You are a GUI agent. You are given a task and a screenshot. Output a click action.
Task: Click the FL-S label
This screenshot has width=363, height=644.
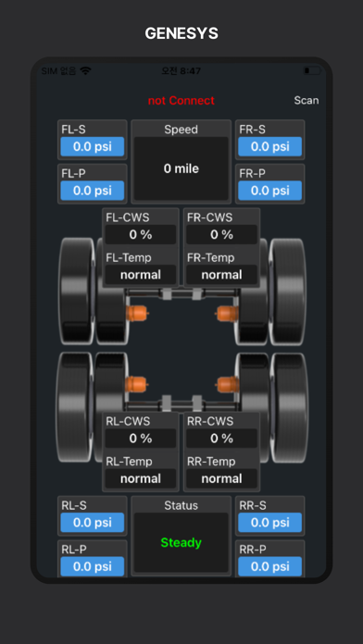[x=73, y=130]
